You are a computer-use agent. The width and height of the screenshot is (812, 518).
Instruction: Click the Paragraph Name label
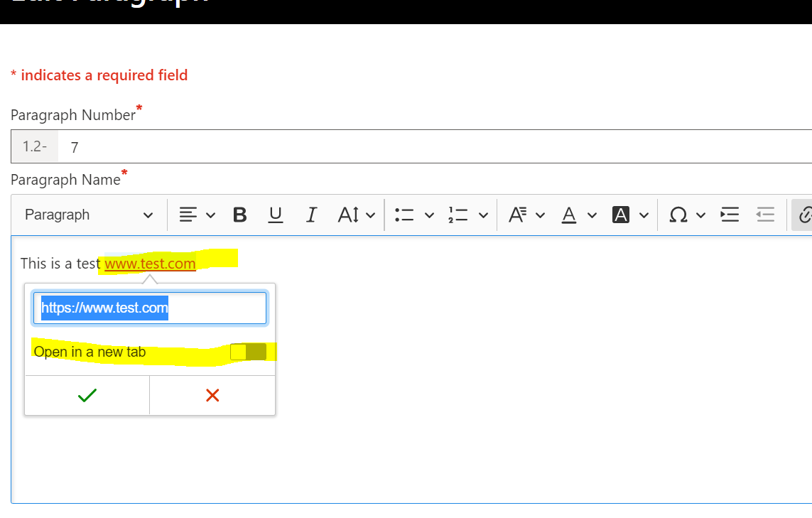coord(65,180)
